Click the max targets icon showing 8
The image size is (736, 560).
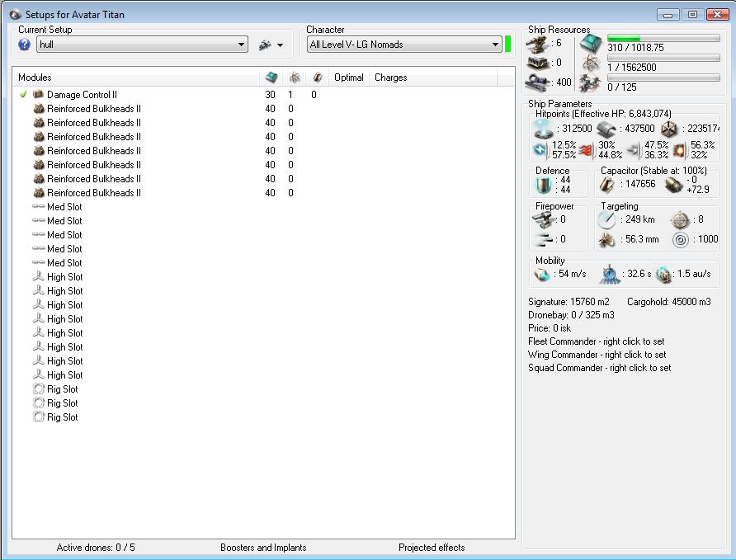click(680, 220)
